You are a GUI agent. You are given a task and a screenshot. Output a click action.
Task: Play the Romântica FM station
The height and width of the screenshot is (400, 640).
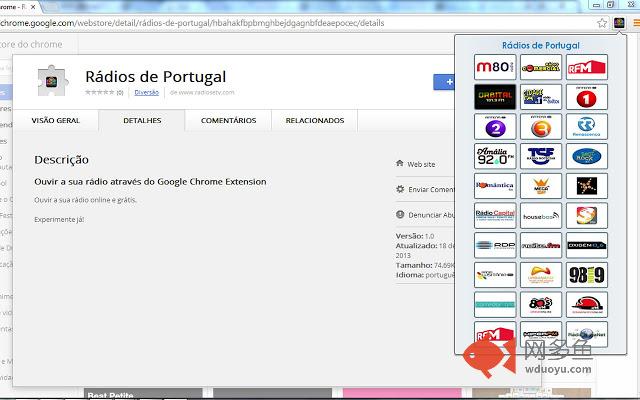(x=495, y=186)
